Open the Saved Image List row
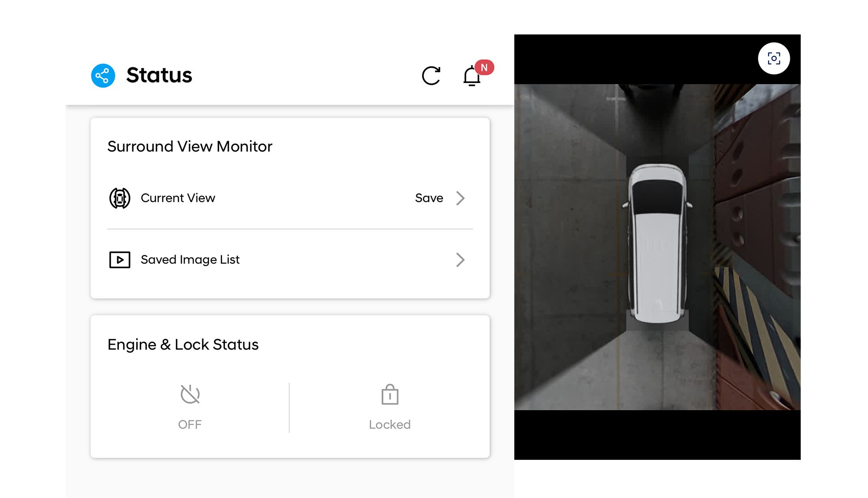The image size is (868, 498). (290, 260)
